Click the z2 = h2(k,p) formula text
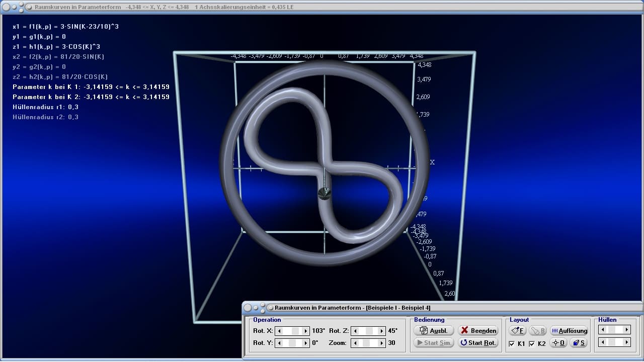Screen dimensions: 644x362 60,77
